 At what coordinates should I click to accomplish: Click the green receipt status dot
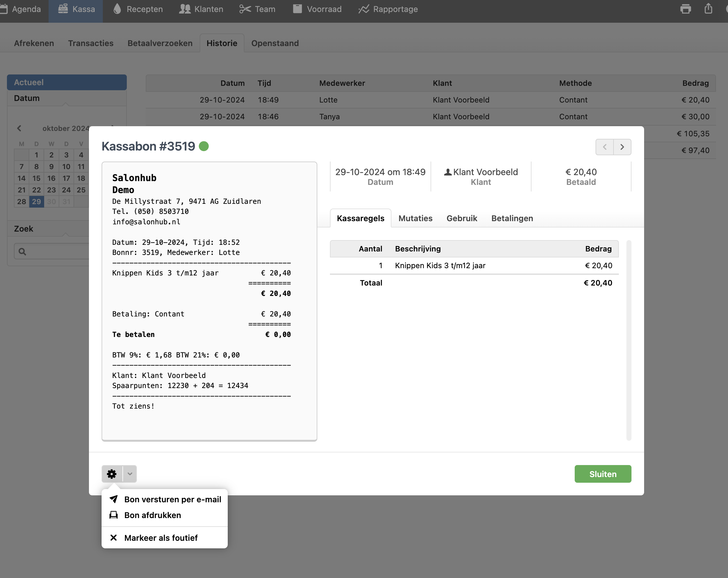tap(204, 146)
